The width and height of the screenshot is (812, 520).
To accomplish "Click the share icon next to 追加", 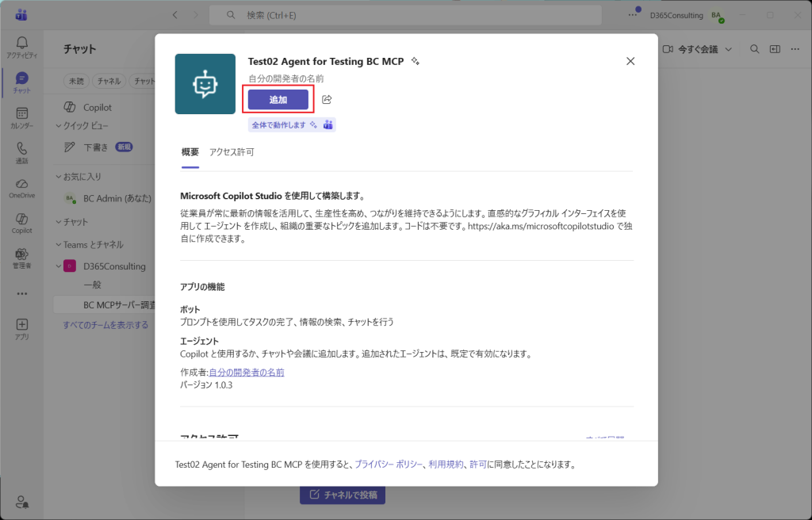I will tap(327, 99).
